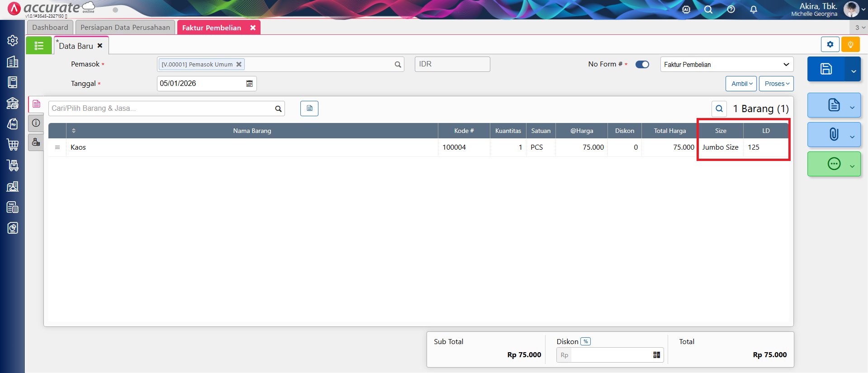This screenshot has width=868, height=373.
Task: Open the shopping cart module in sidebar
Action: pos(13,145)
